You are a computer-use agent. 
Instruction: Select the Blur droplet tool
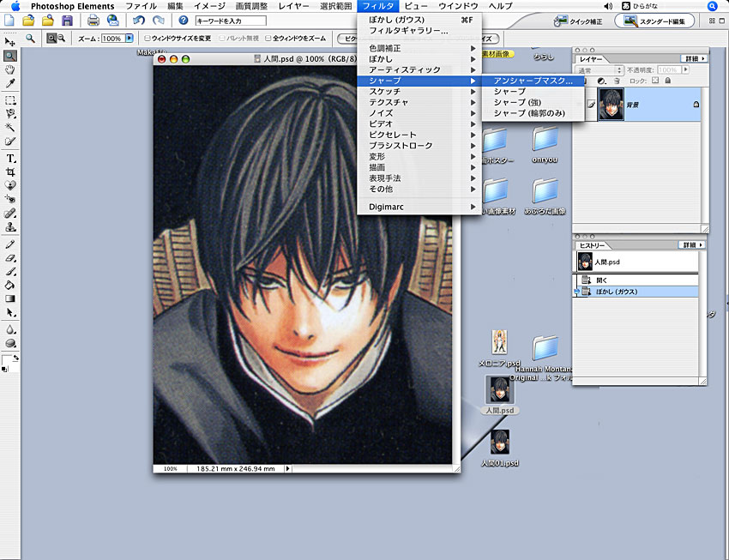tap(9, 329)
